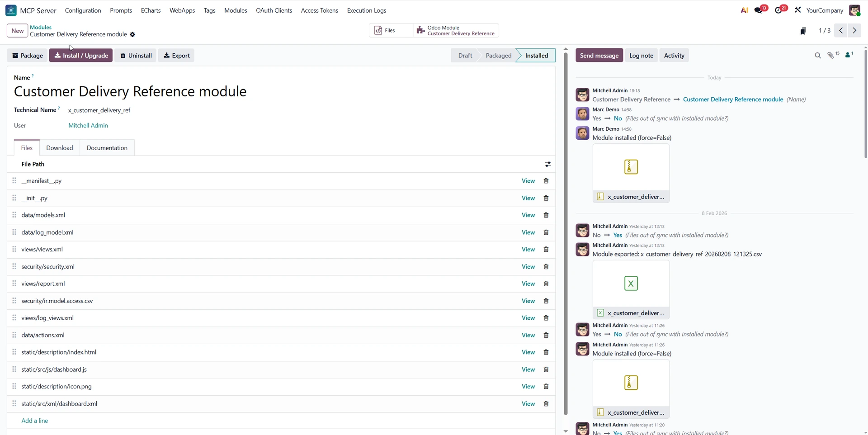Click the Send message button
The image size is (868, 435).
pyautogui.click(x=599, y=56)
